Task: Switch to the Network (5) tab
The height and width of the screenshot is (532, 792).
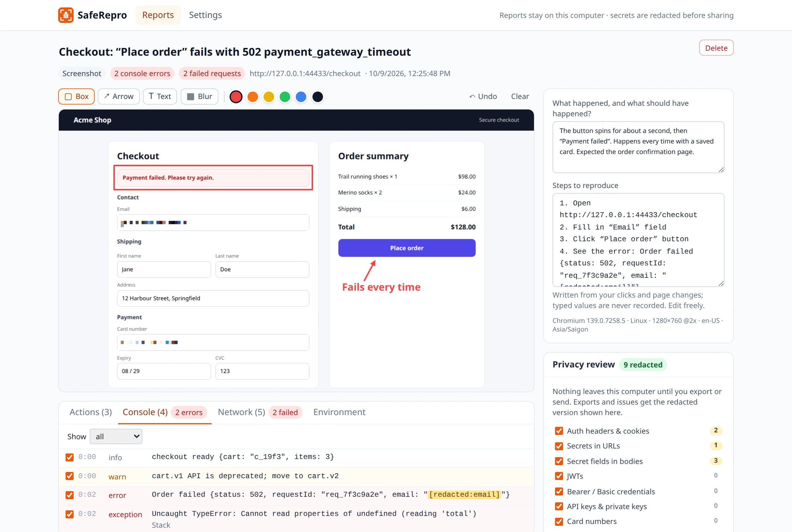Action: point(260,412)
